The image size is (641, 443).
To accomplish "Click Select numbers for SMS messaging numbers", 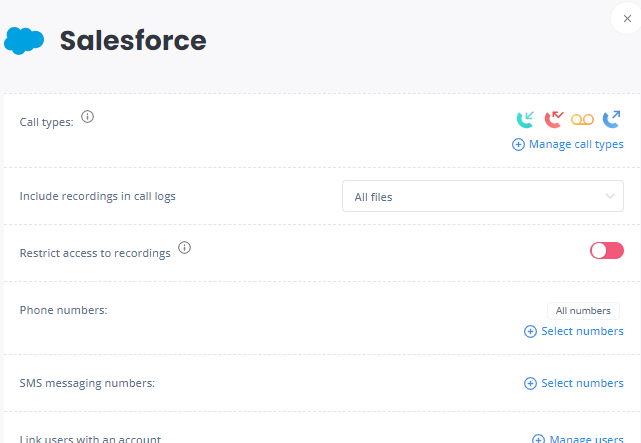I will pyautogui.click(x=582, y=383).
